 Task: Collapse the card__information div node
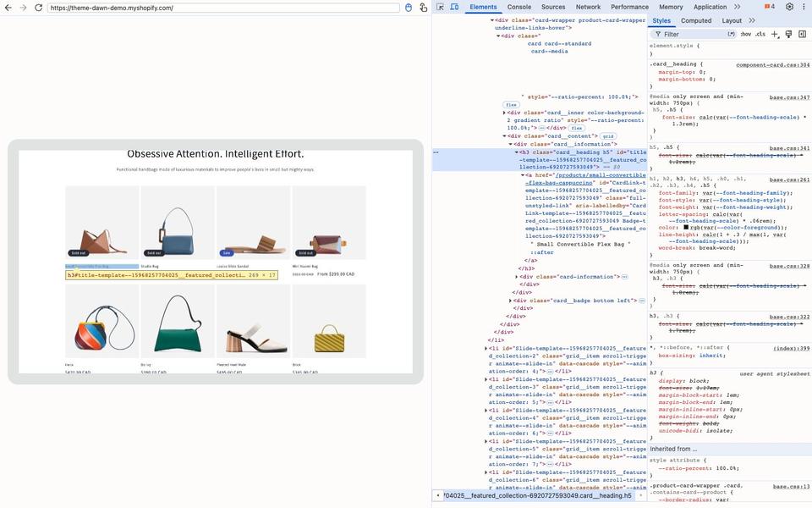(x=511, y=144)
